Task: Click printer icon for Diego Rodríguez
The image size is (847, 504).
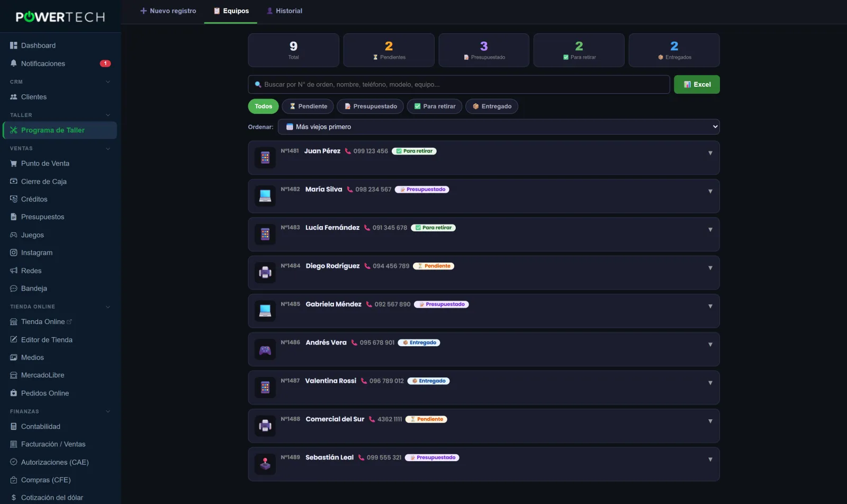Action: (265, 273)
